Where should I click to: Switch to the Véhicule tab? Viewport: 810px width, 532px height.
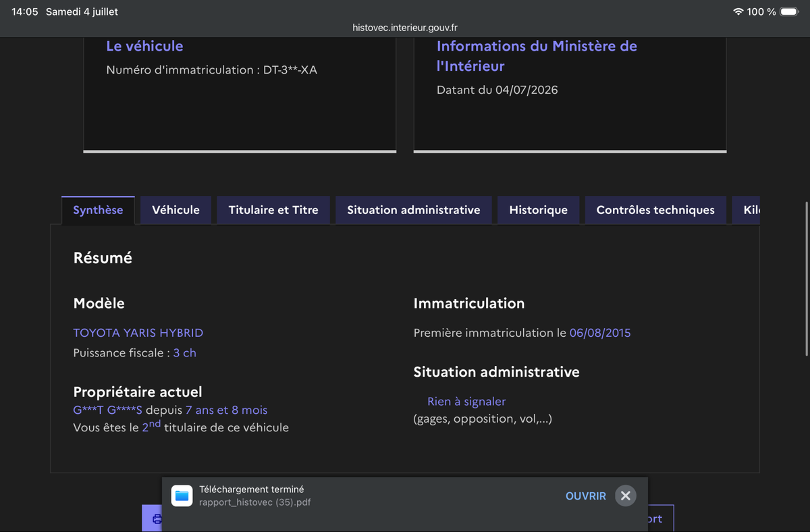[175, 210]
